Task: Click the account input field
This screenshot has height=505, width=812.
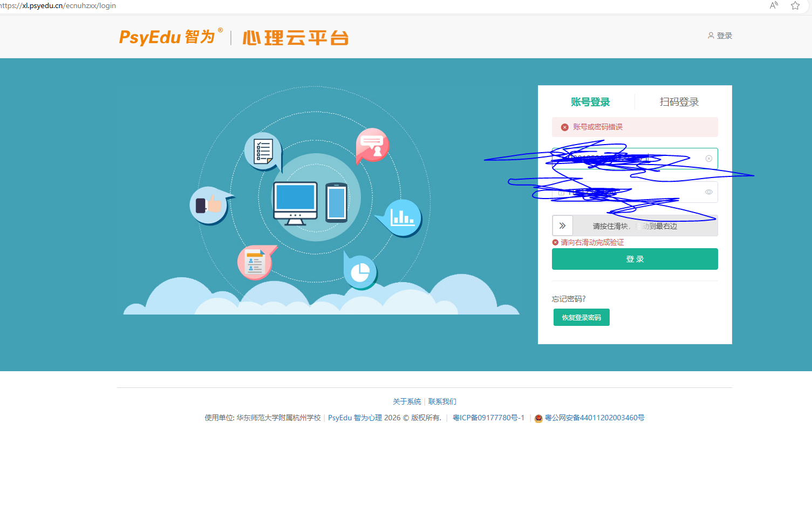Action: (635, 159)
